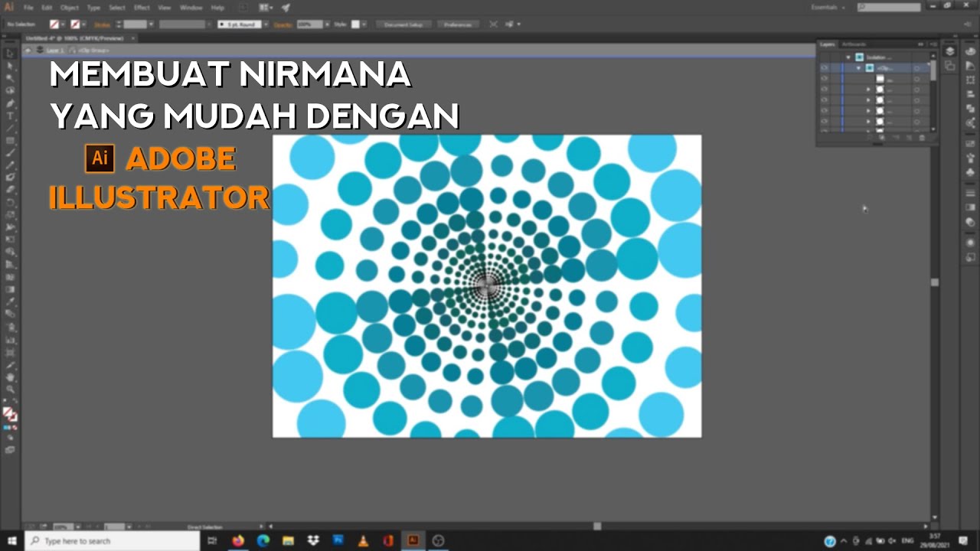Click target circle of the Clip Group row
The height and width of the screenshot is (551, 980).
916,68
